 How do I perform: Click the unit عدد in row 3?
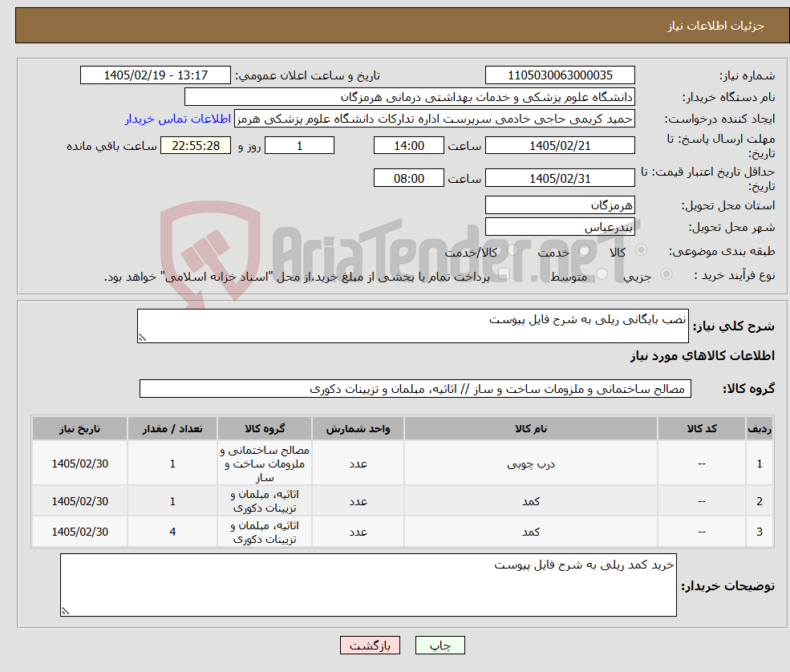click(x=358, y=532)
